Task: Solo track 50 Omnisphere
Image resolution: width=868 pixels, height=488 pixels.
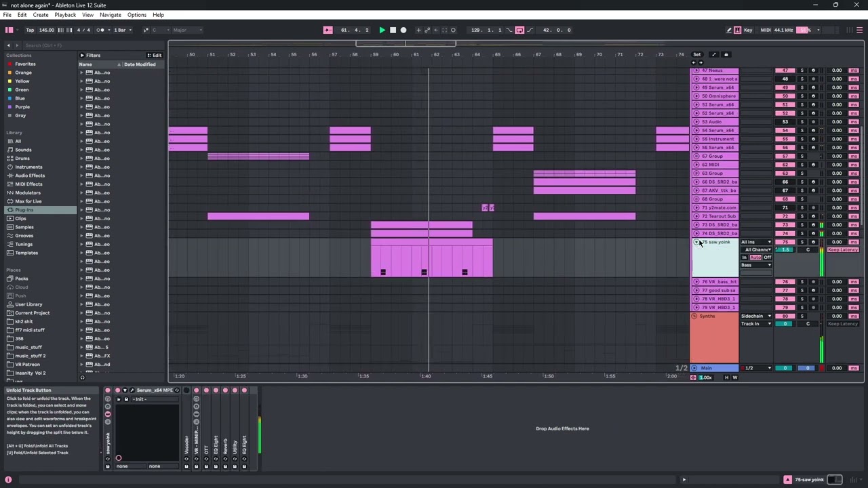Action: click(x=802, y=96)
